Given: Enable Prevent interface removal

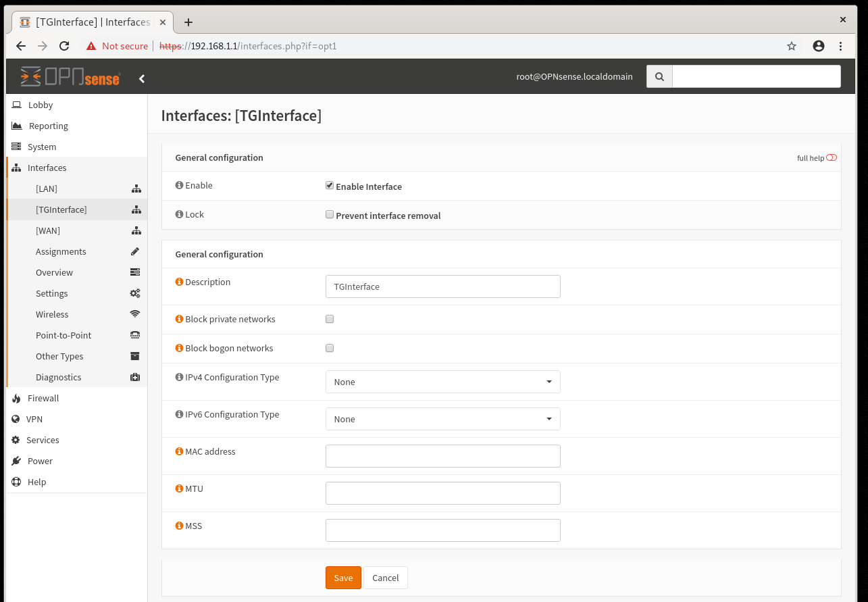Looking at the screenshot, I should 330,214.
